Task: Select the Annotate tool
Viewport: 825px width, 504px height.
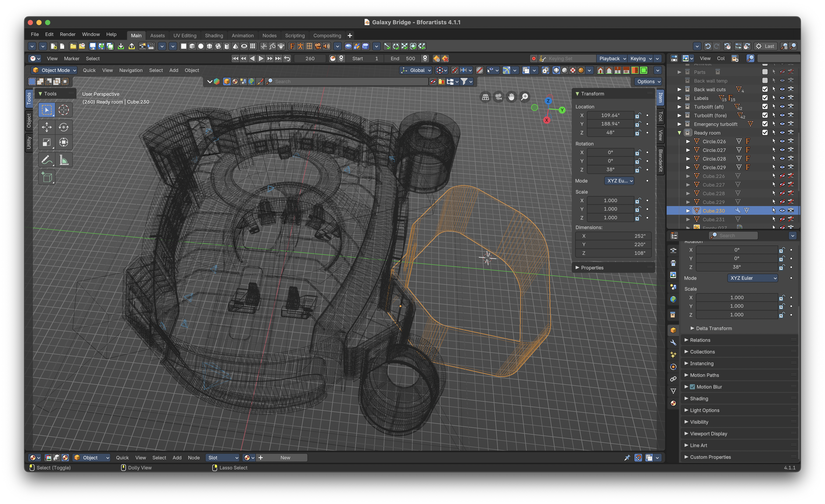Action: point(47,160)
